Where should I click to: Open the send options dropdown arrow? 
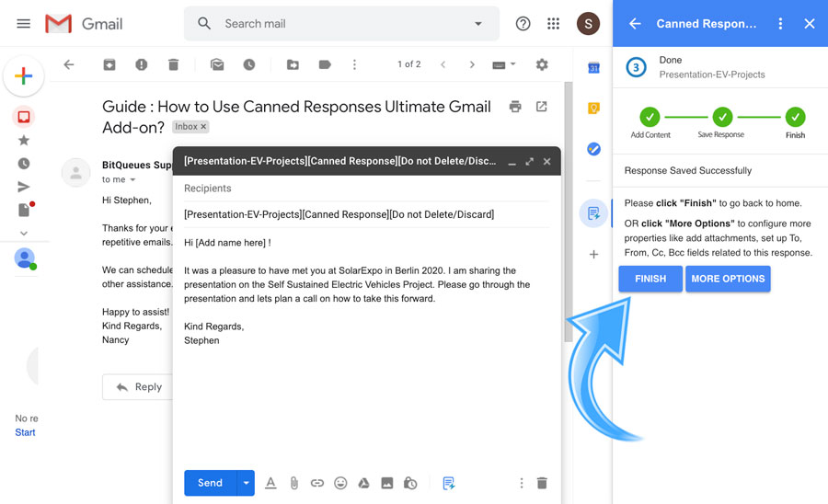tap(246, 483)
